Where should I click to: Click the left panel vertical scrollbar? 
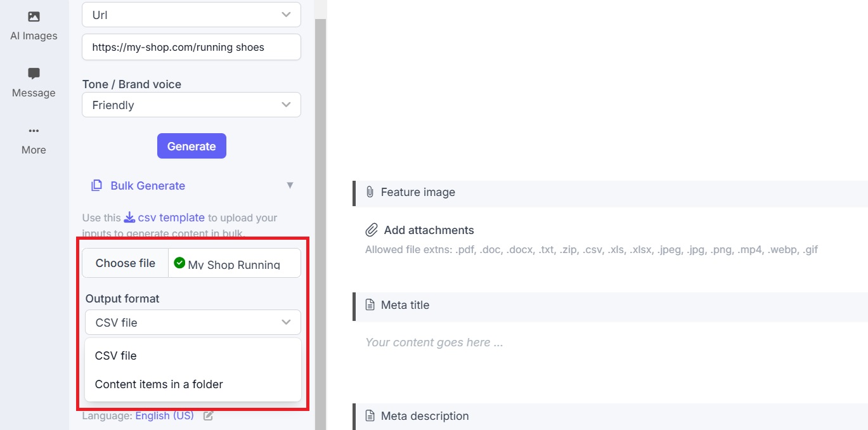[x=320, y=225]
